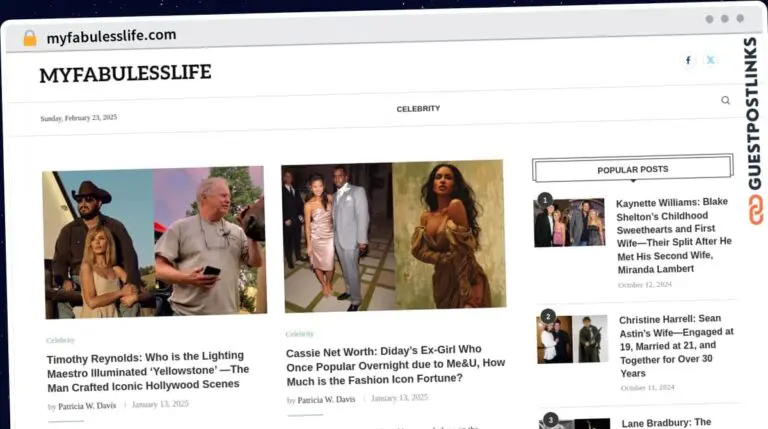Open search with magnifying glass icon

[725, 100]
